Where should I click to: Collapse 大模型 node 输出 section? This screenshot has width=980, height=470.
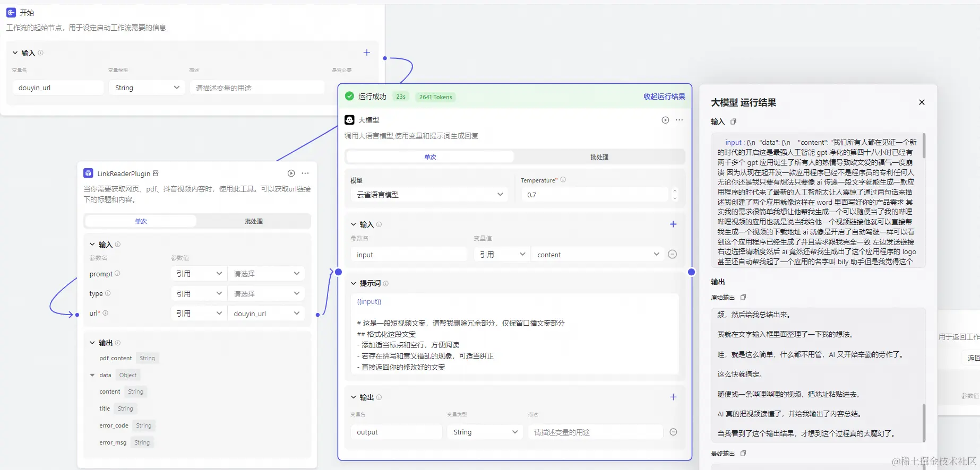[x=354, y=397]
